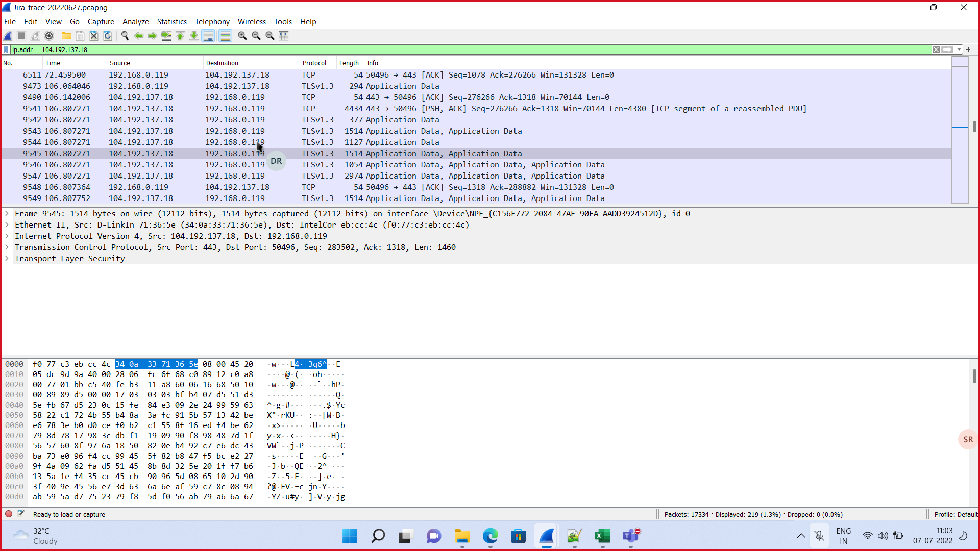Toggle auto-scroll during live capture
Screen dimensions: 980x551
pyautogui.click(x=208, y=36)
